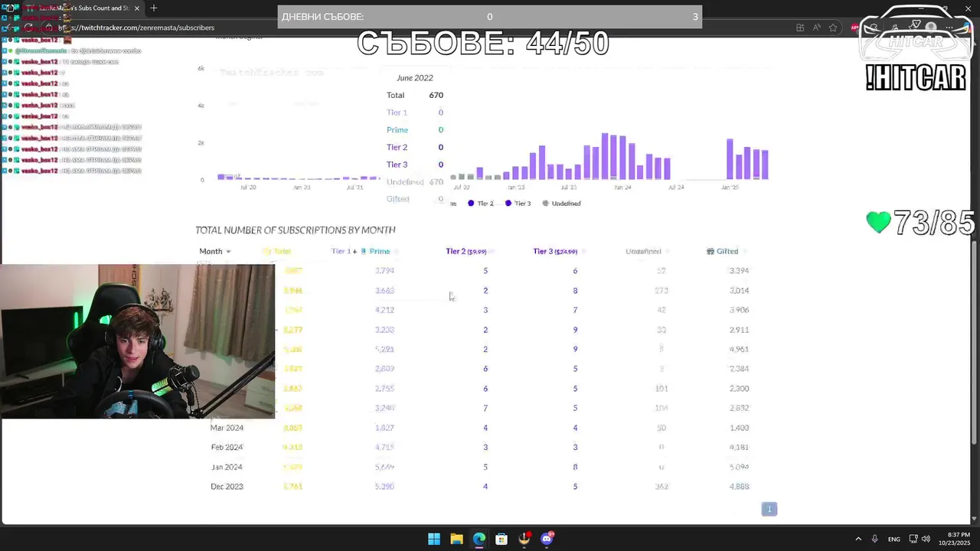Sort table by Month column
Screen dimensions: 980x551
[214, 251]
